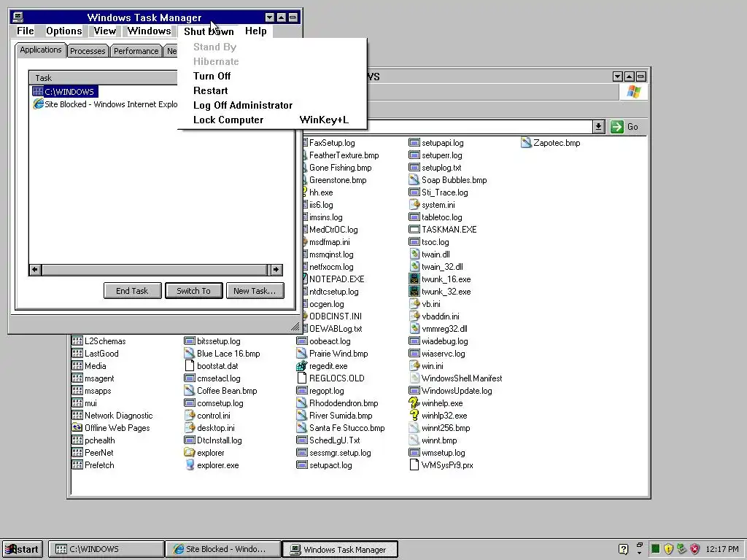Screen dimensions: 747x560
Task: Select the Prairie Wind.bmp file name
Action: [338, 354]
